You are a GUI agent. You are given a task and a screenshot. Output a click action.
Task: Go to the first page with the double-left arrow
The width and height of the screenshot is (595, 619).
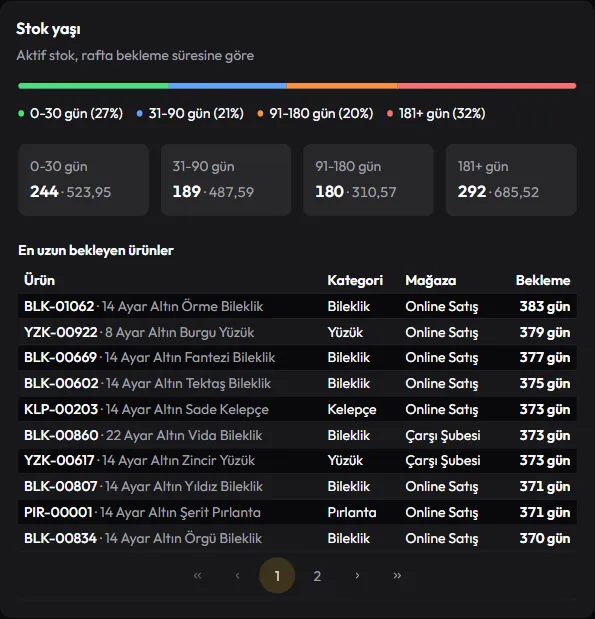click(x=197, y=576)
